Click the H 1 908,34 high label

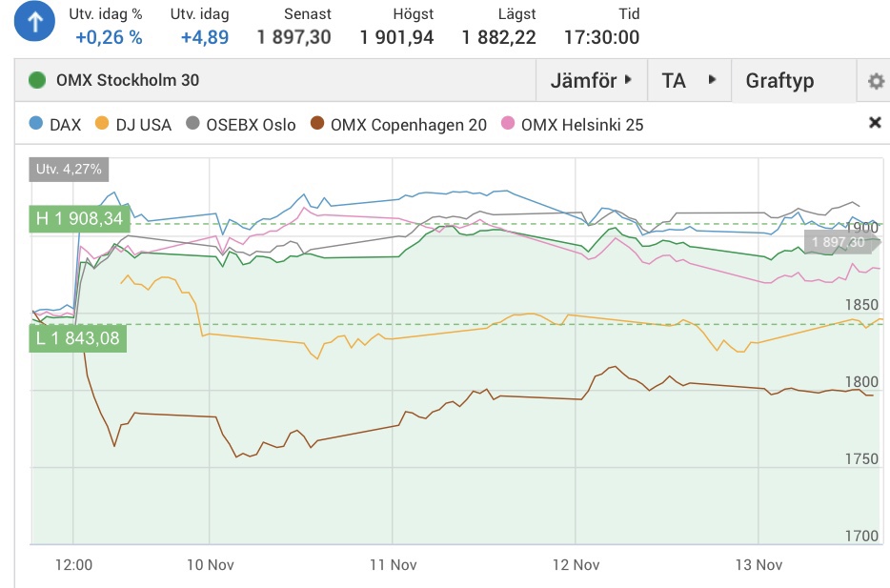pos(79,219)
